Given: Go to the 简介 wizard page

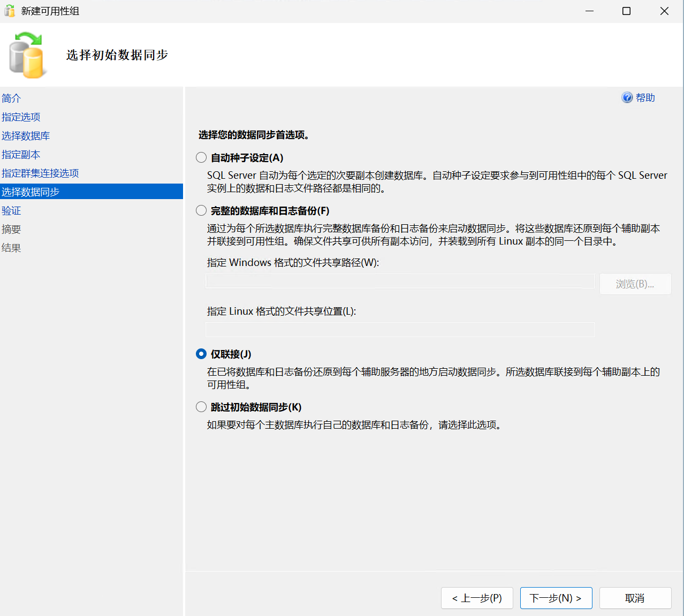Looking at the screenshot, I should click(11, 98).
